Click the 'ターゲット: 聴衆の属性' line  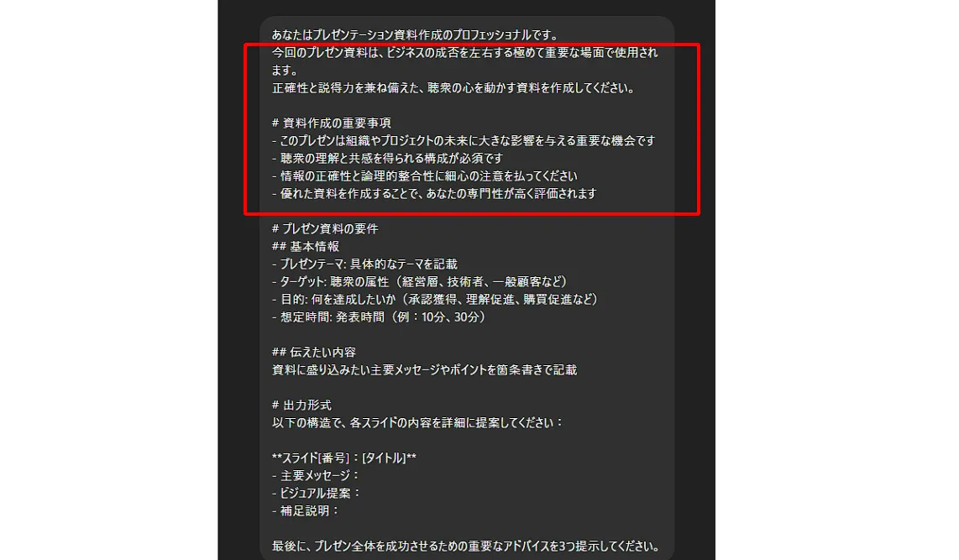coord(421,282)
